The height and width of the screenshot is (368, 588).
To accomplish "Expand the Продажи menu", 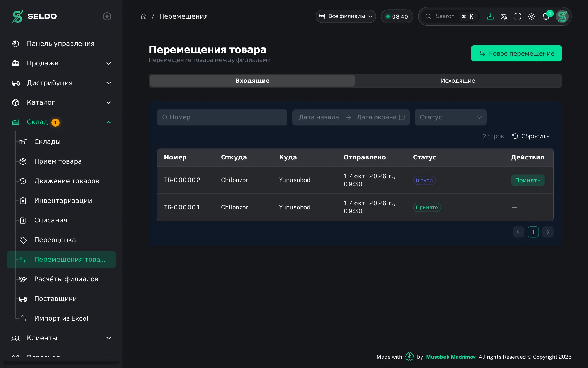I will click(61, 63).
